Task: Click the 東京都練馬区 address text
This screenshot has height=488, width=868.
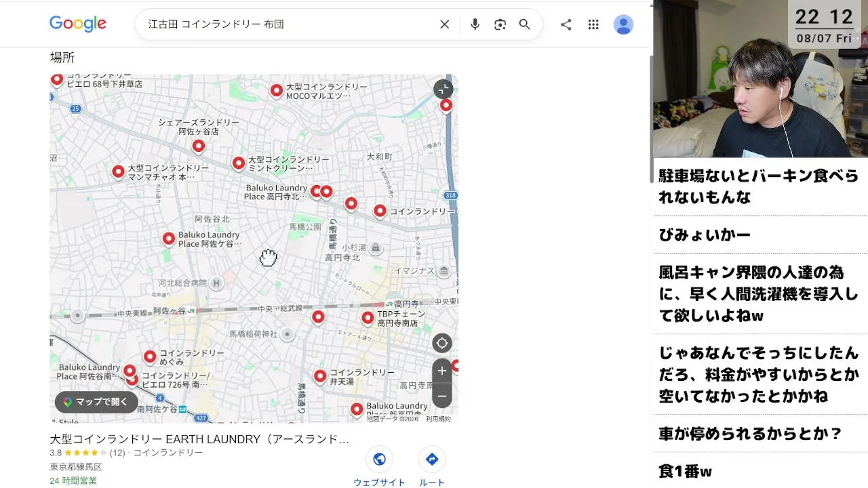Action: coord(76,467)
